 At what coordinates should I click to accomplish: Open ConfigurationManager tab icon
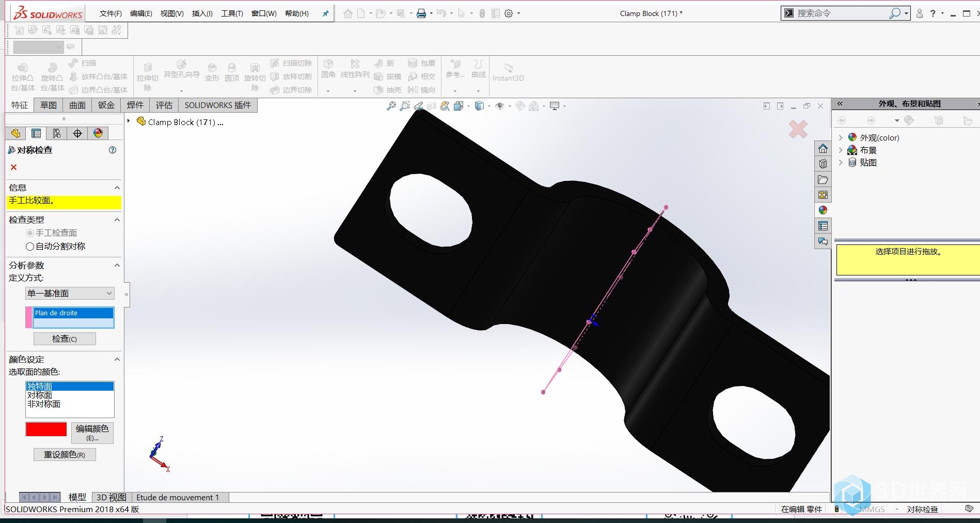coord(57,133)
